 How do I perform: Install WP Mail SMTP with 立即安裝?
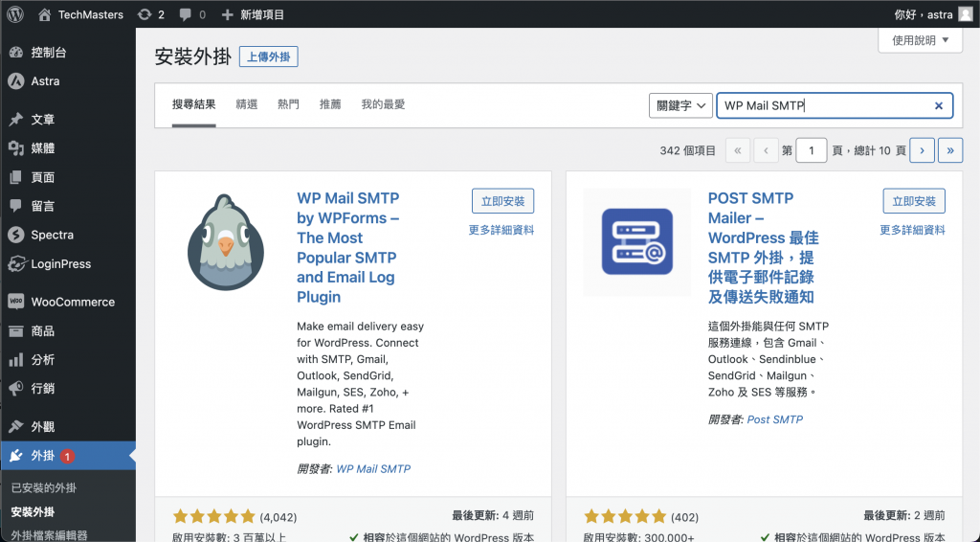503,201
